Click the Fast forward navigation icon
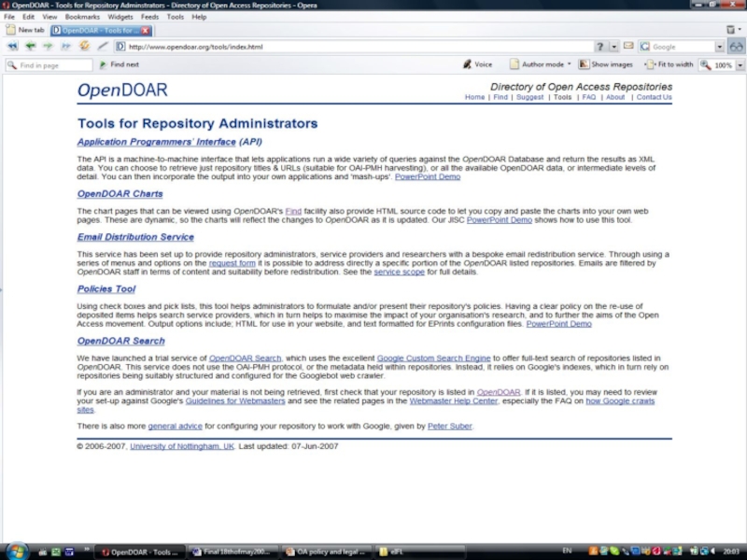 pos(65,46)
